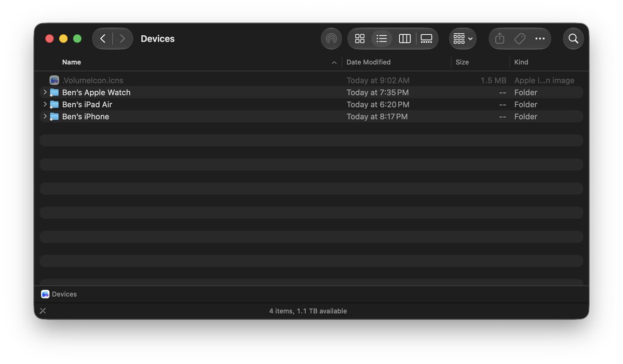Image resolution: width=623 pixels, height=364 pixels.
Task: Click the Search magnifying glass
Action: [x=573, y=39]
